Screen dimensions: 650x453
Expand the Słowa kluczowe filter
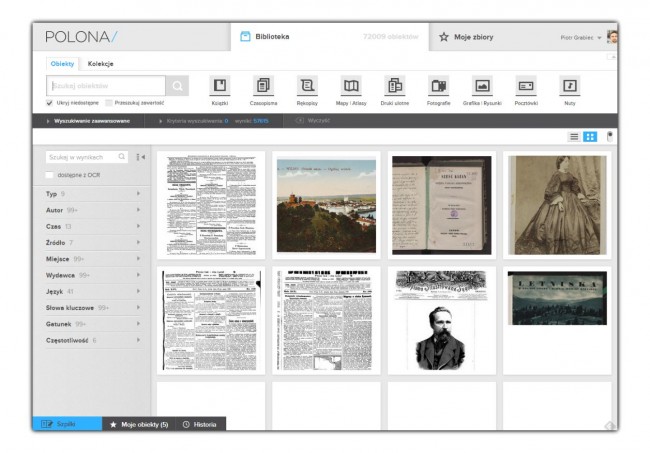(92, 308)
